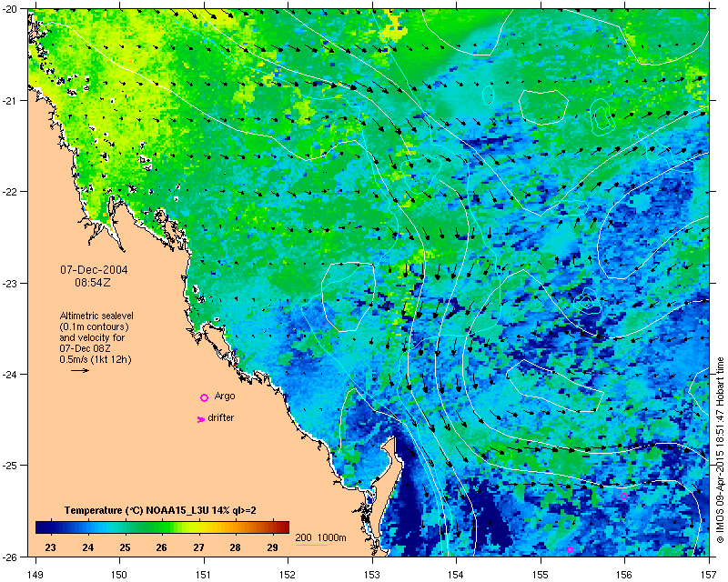
Task: Click colorbar tick label '26'
Action: (161, 547)
